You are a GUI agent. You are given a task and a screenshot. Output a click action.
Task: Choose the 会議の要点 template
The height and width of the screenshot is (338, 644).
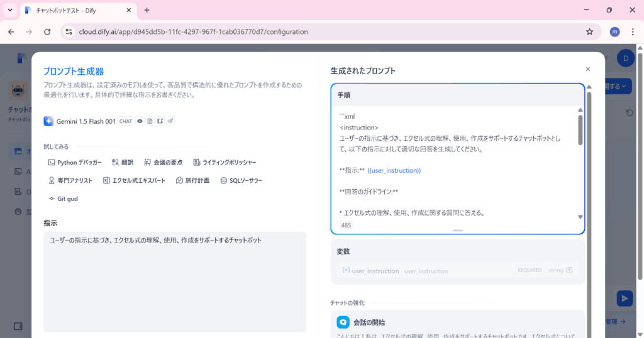pos(163,163)
